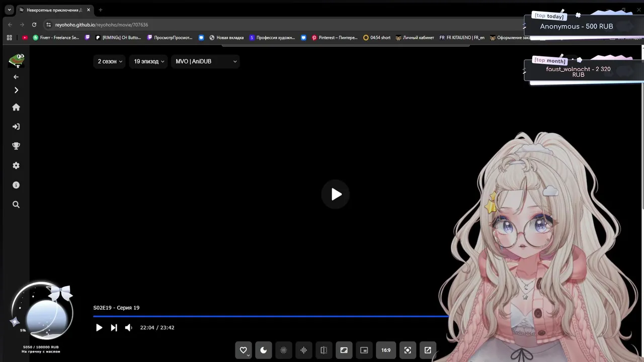The height and width of the screenshot is (362, 644).
Task: Go to Home via sidebar house icon
Action: point(16,107)
